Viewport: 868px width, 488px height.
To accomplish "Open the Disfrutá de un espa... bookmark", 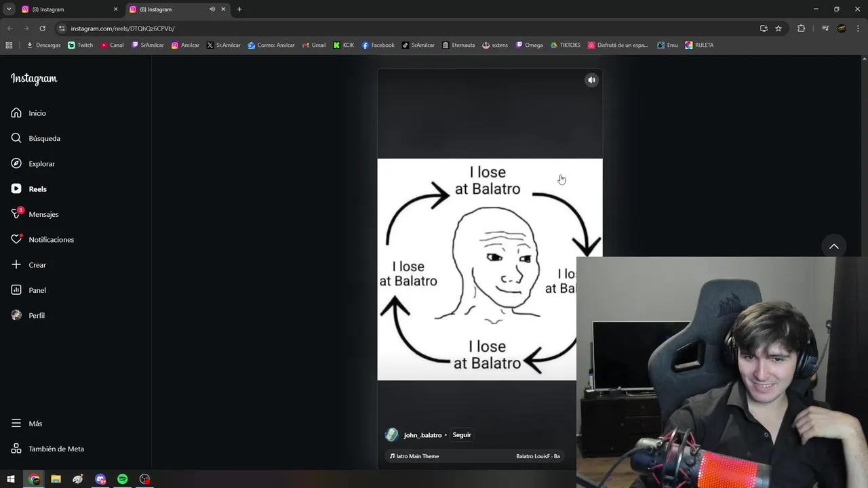I will tap(618, 45).
